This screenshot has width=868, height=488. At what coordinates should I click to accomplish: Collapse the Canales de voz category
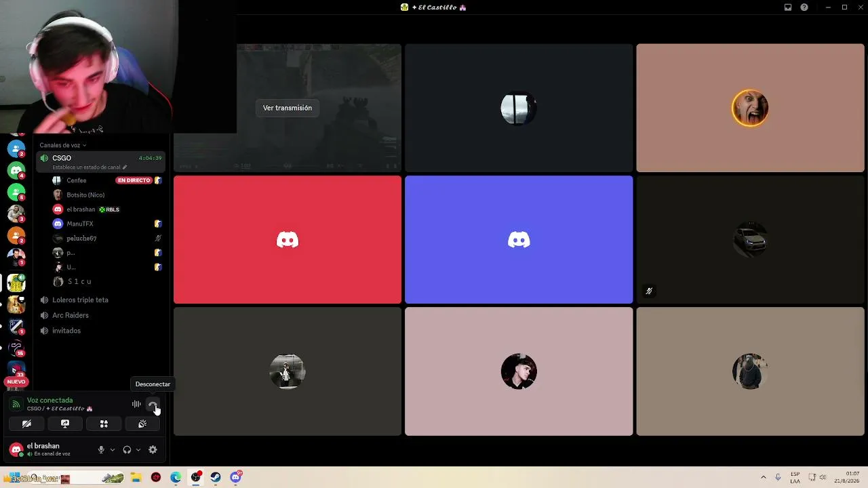(x=62, y=145)
